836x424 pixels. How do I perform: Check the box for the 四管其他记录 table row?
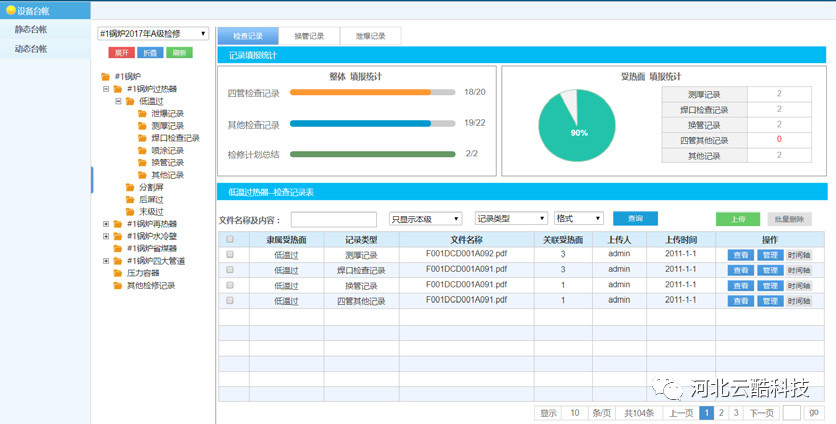(230, 301)
